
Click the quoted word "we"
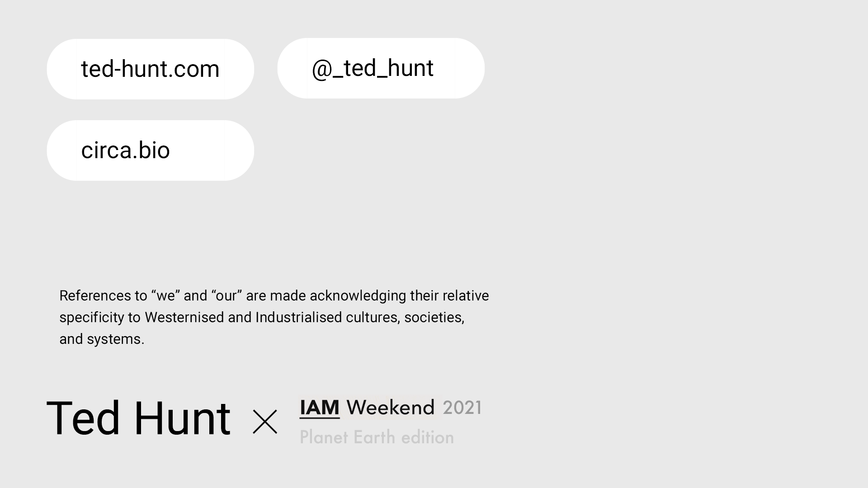coord(165,296)
